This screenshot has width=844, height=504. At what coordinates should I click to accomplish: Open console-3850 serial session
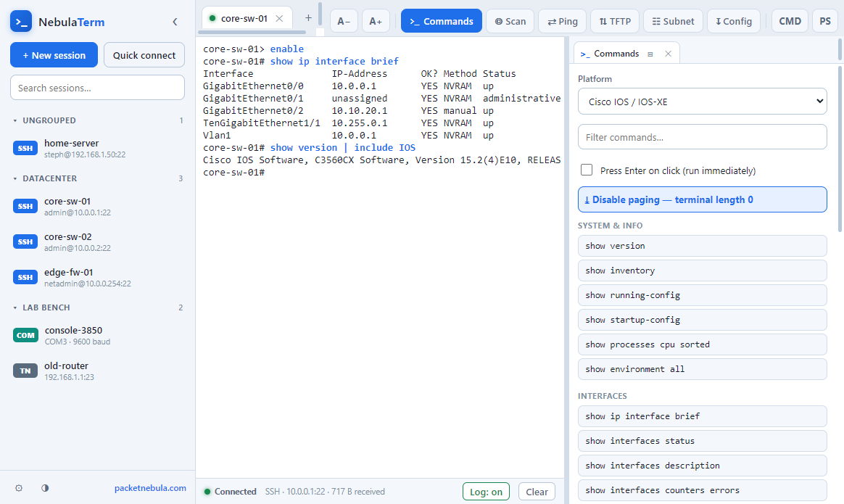click(97, 336)
